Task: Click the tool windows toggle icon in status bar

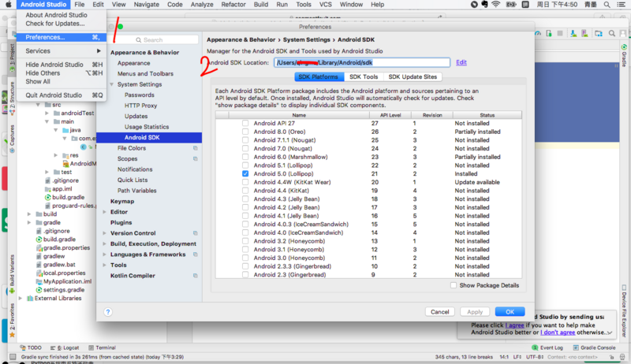Action: 13,357
